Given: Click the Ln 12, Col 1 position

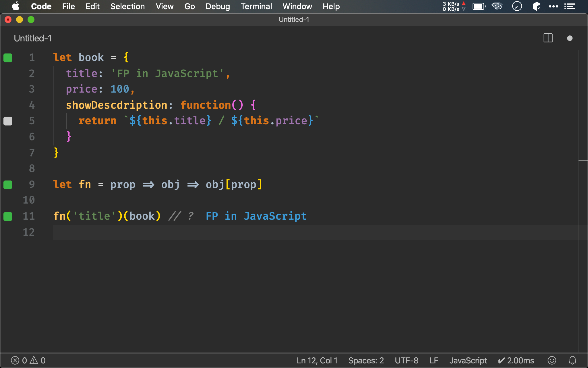Looking at the screenshot, I should click(x=317, y=360).
